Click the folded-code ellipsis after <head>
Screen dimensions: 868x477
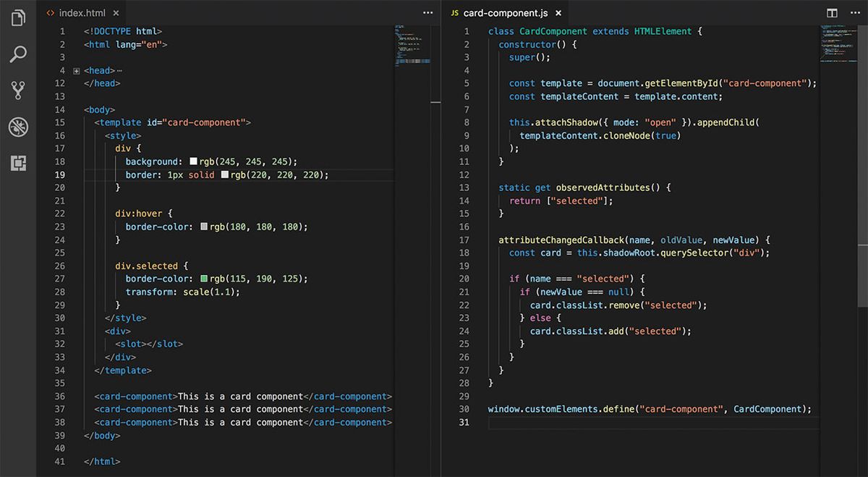[119, 71]
